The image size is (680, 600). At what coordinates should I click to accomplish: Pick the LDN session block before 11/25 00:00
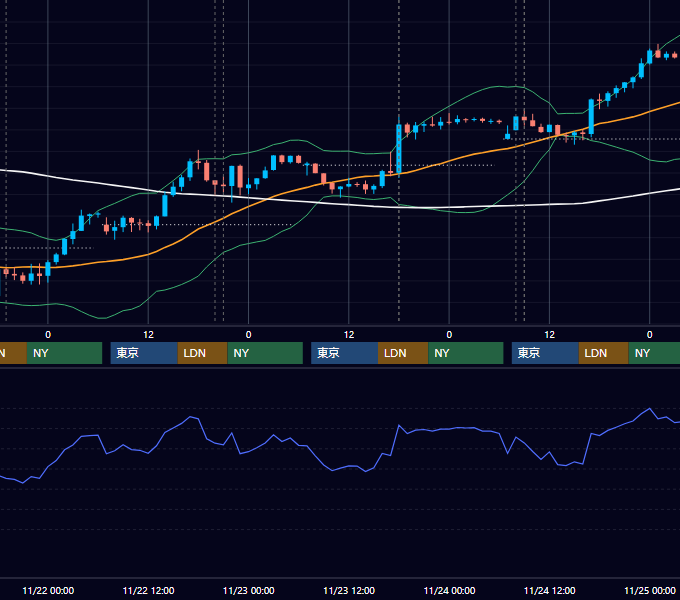[604, 353]
